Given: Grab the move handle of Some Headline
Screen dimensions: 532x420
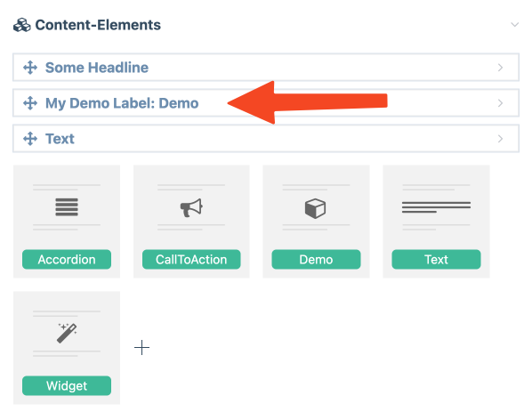Looking at the screenshot, I should [30, 68].
